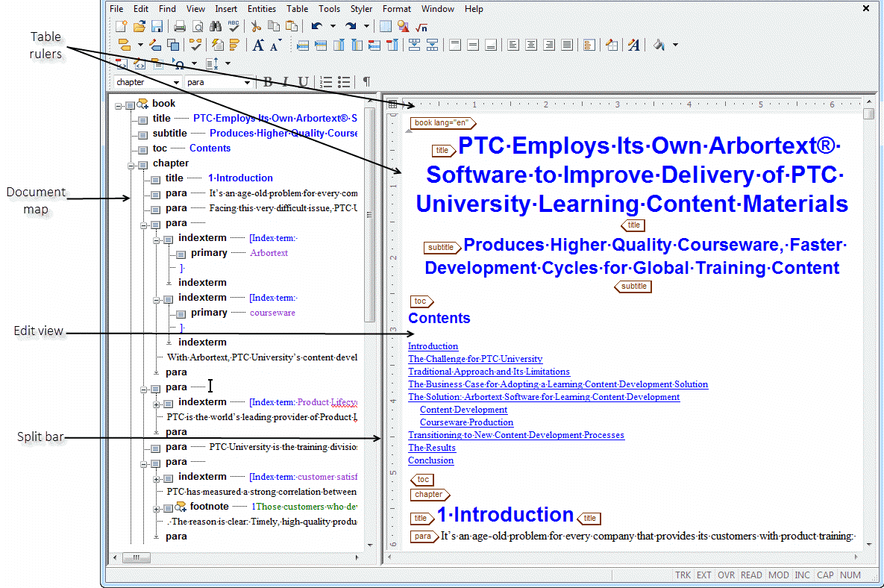
Task: Click the increase font size icon
Action: point(258,45)
